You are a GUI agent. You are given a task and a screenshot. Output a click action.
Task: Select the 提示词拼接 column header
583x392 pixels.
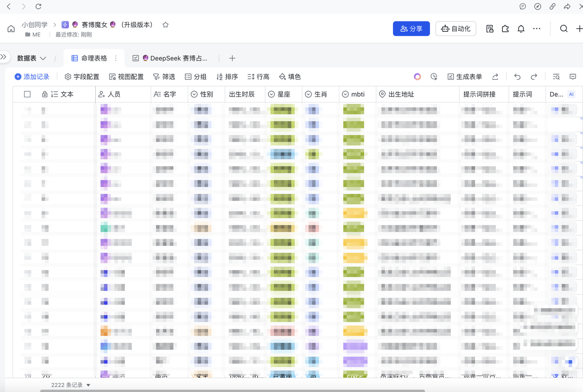(484, 94)
